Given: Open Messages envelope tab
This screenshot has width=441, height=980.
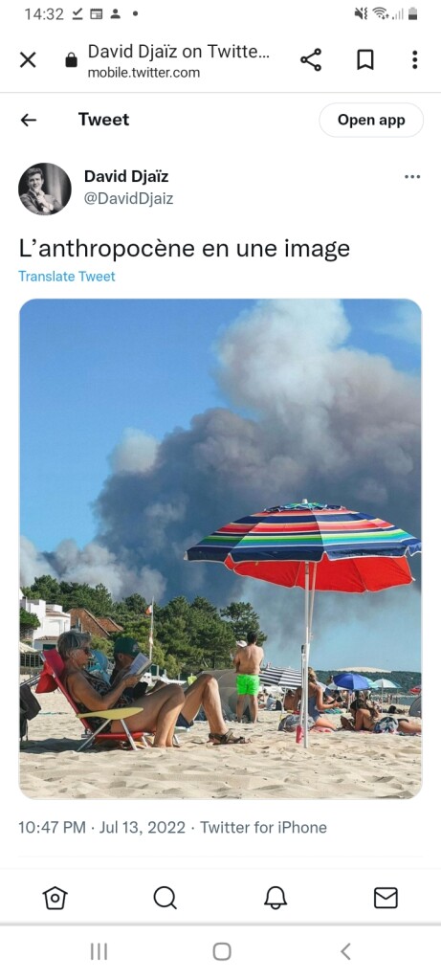Looking at the screenshot, I should click(386, 898).
